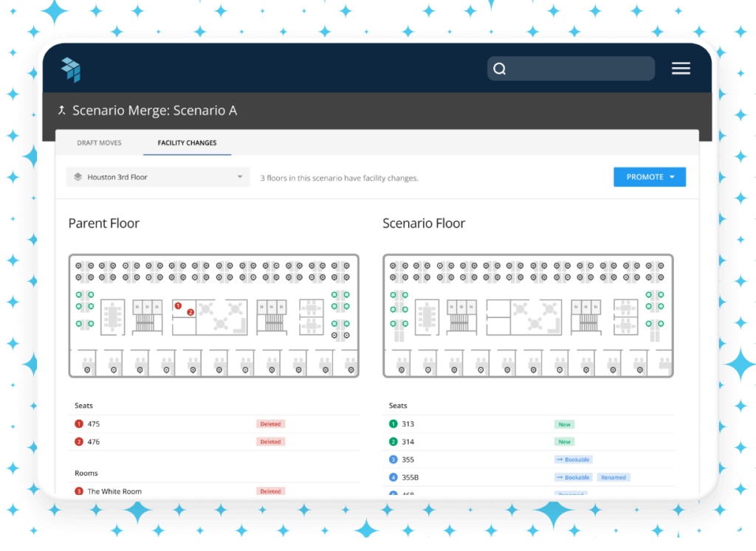Click the layers icon in the floor selector
This screenshot has width=756, height=551.
[x=78, y=177]
